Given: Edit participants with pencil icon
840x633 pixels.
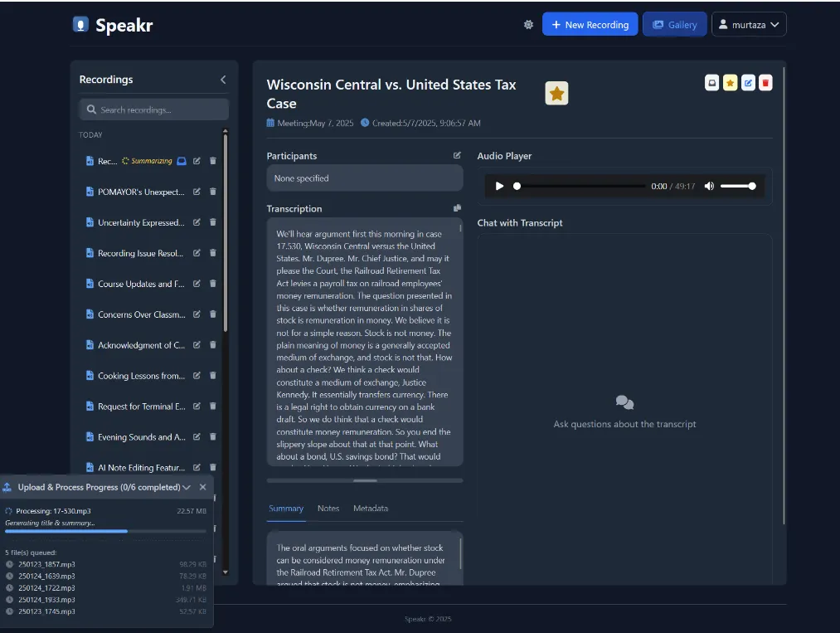Looking at the screenshot, I should [457, 155].
